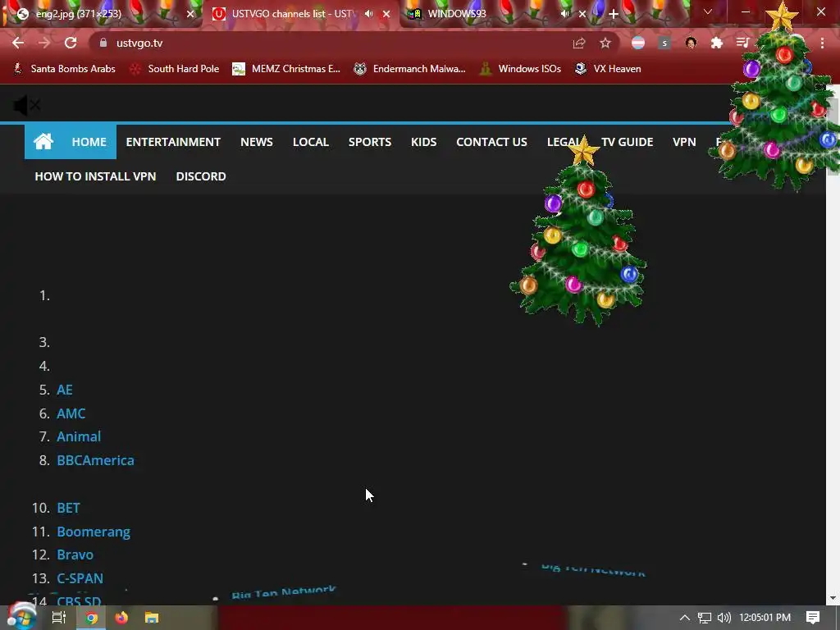Launch Firefox from the taskbar

(121, 618)
